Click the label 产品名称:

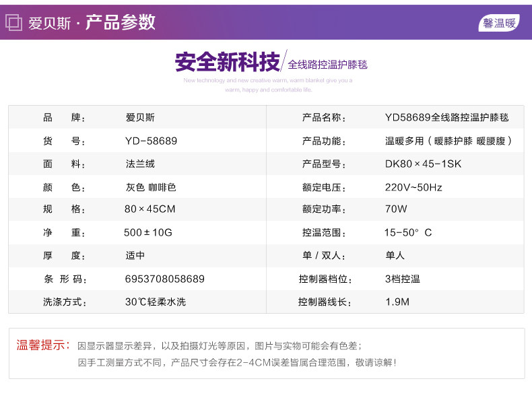pyautogui.click(x=324, y=118)
